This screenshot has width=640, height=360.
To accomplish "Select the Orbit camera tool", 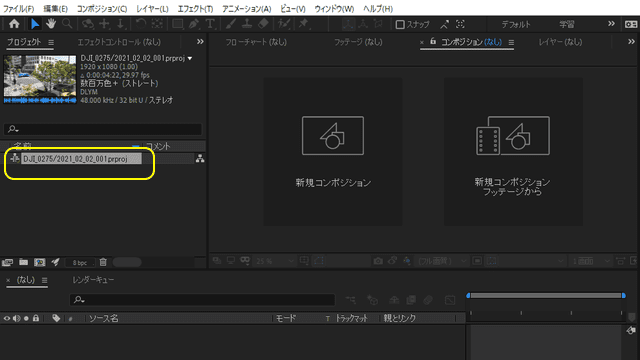I will 88,24.
